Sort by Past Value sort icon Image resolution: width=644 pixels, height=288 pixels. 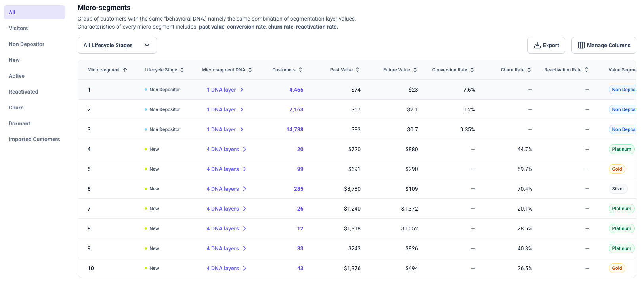[357, 70]
